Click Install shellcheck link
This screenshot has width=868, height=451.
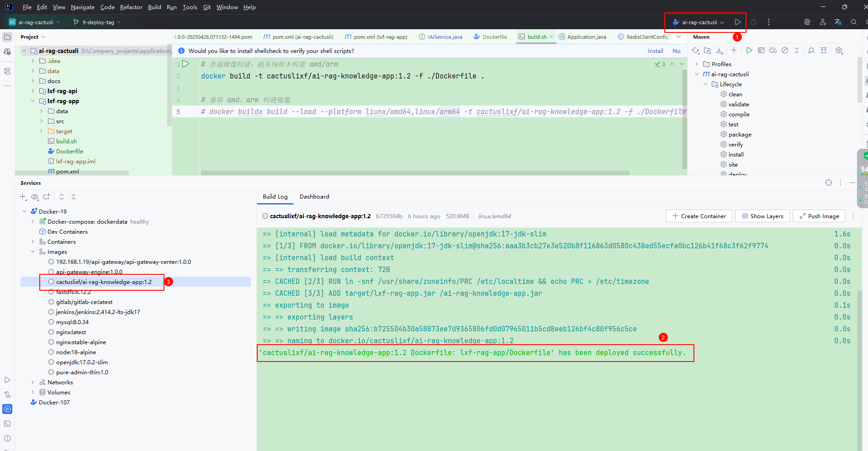(x=656, y=51)
